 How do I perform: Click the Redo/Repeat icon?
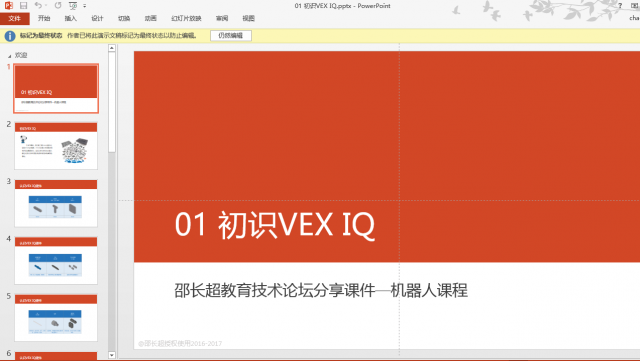click(58, 5)
